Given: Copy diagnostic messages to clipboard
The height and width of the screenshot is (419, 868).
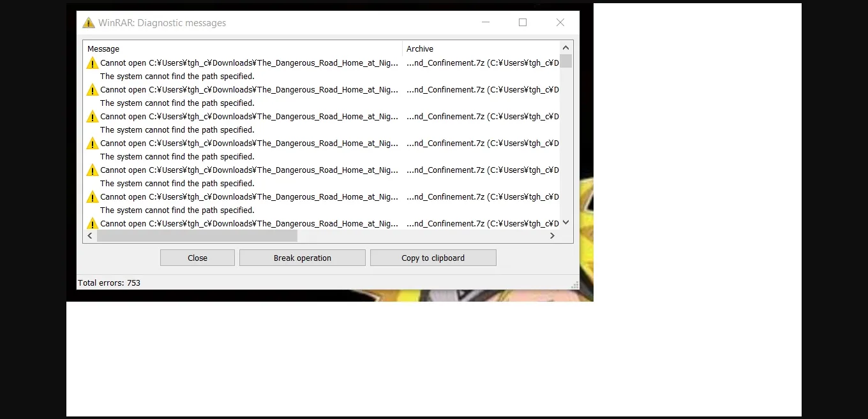Looking at the screenshot, I should 433,258.
